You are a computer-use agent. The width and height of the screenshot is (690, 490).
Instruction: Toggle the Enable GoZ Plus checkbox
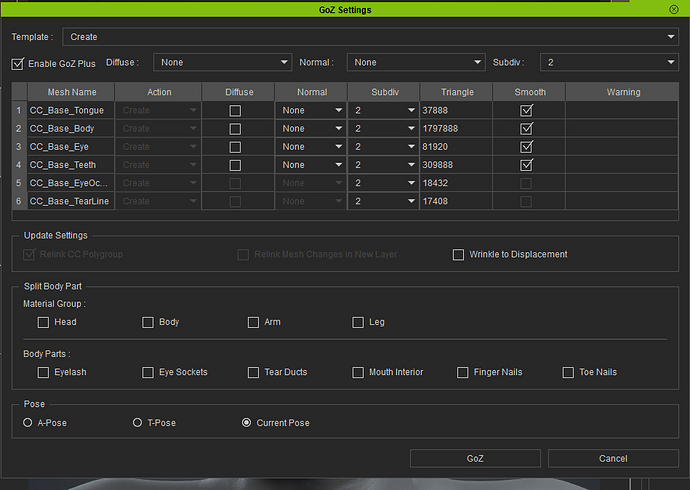coord(18,64)
